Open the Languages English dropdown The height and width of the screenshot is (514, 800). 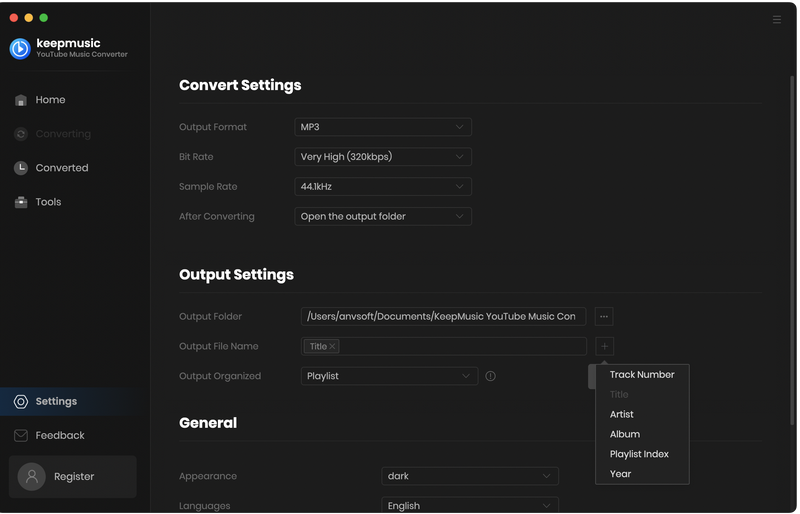pyautogui.click(x=470, y=506)
